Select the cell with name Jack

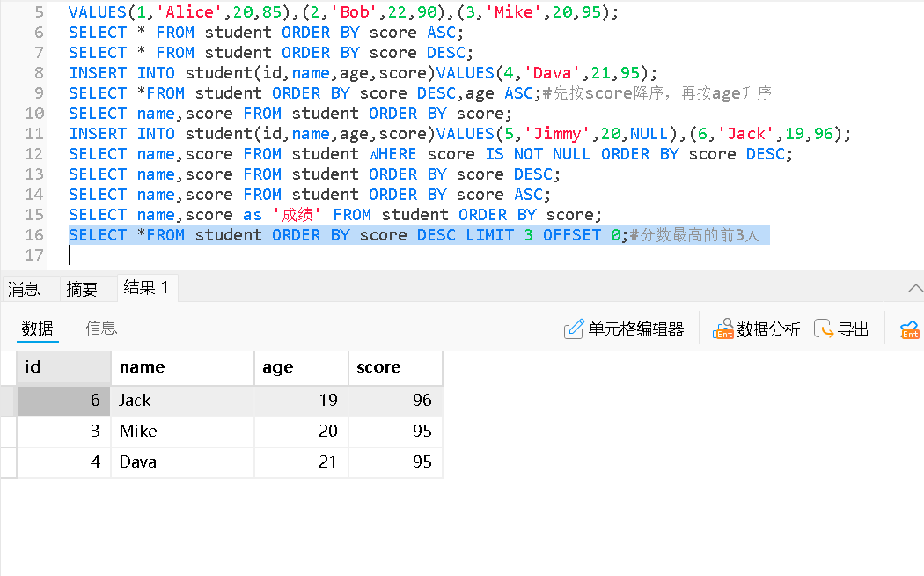[183, 401]
